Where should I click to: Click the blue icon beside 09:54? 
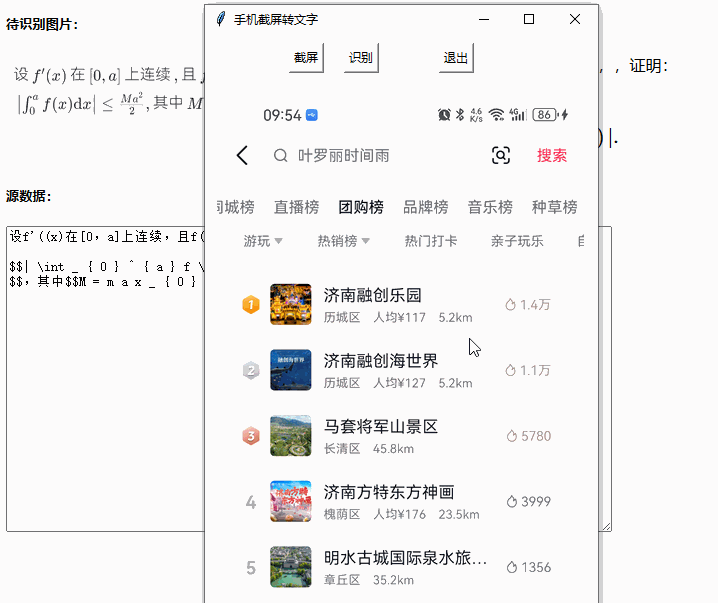tap(312, 114)
